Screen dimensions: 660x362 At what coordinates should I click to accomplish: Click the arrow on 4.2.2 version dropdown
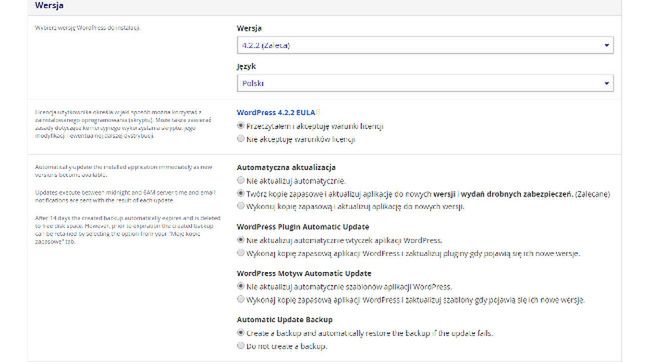coord(607,45)
